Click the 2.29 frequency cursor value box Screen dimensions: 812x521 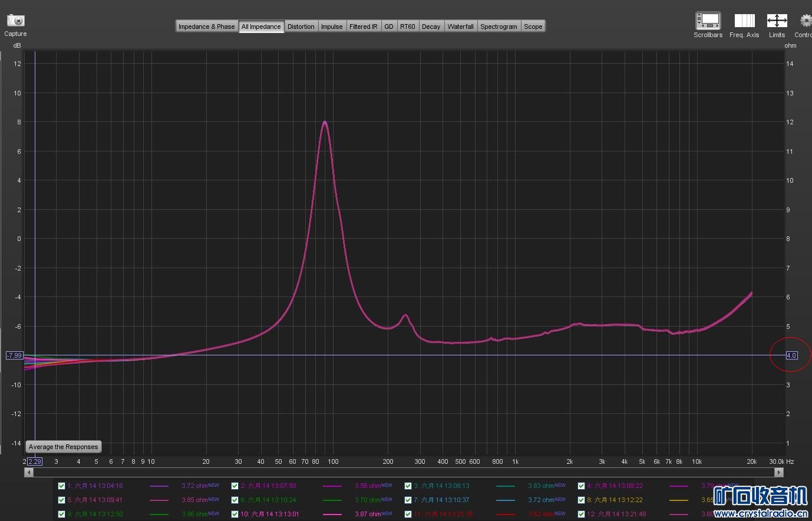(x=35, y=461)
